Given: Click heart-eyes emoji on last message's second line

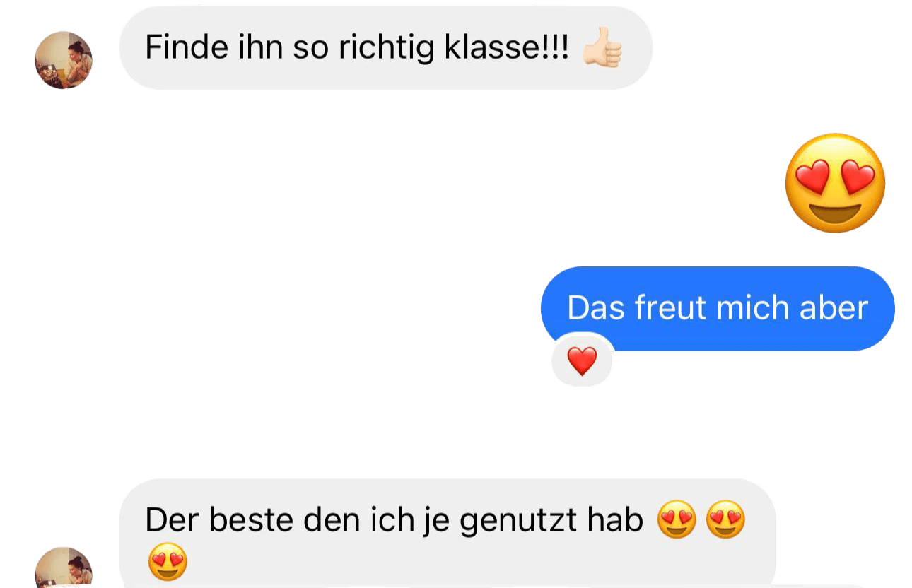Looking at the screenshot, I should (x=168, y=562).
